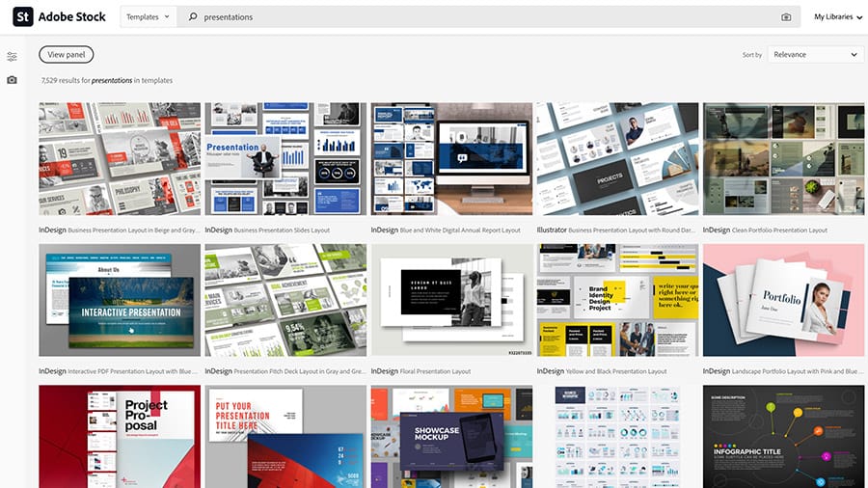Viewport: 868px width, 488px height.
Task: Click 'Illustrator Business Presentation Layout with Round' caption
Action: pyautogui.click(x=616, y=230)
